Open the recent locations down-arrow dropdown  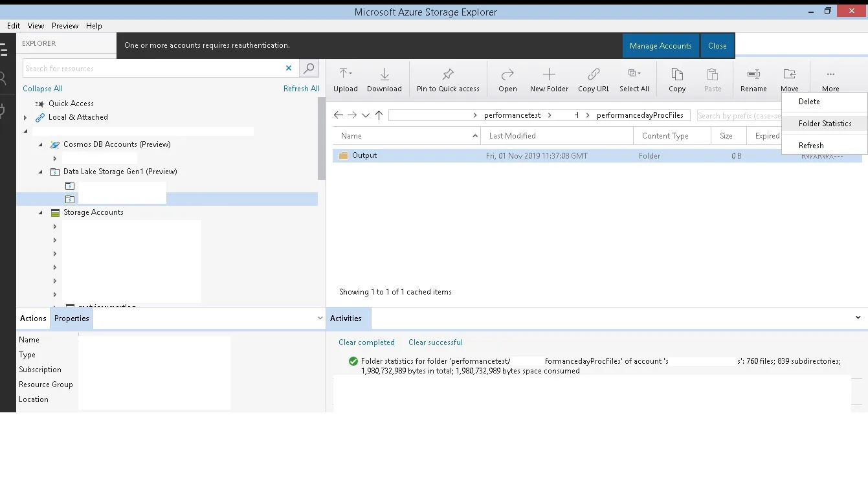[366, 115]
